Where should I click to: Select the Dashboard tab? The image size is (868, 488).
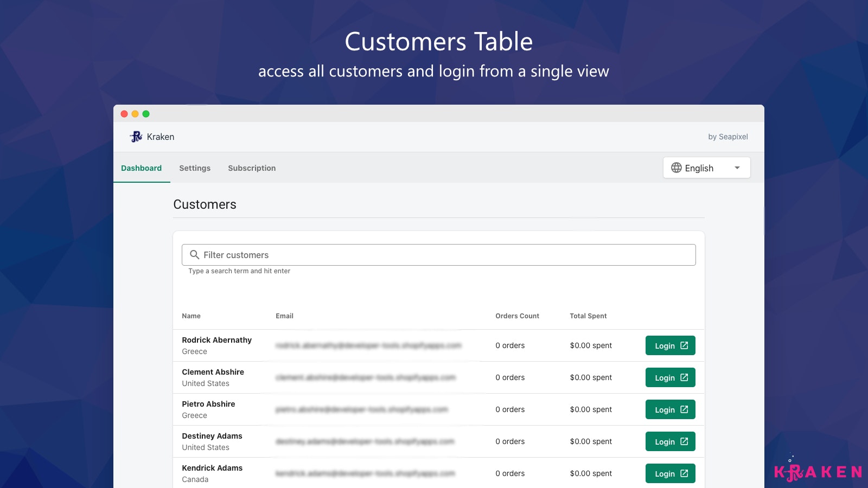click(x=141, y=168)
